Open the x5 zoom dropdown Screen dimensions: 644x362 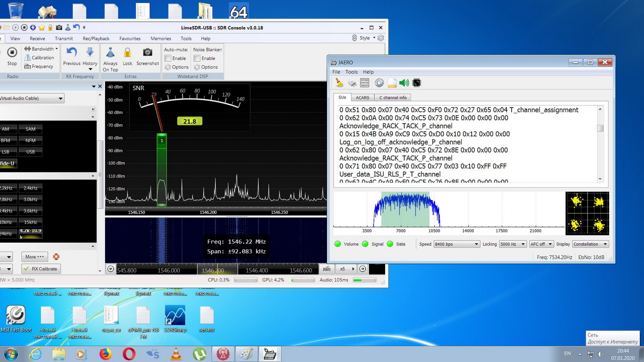point(346,269)
